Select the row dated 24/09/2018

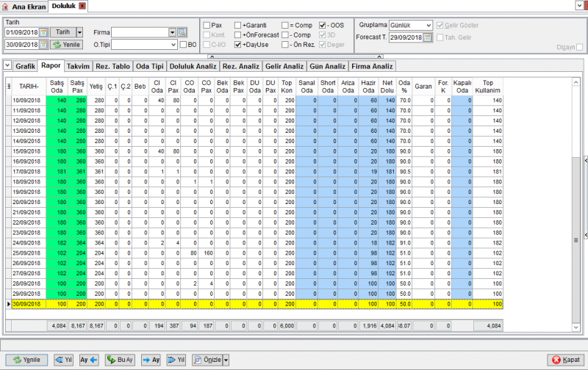254,243
